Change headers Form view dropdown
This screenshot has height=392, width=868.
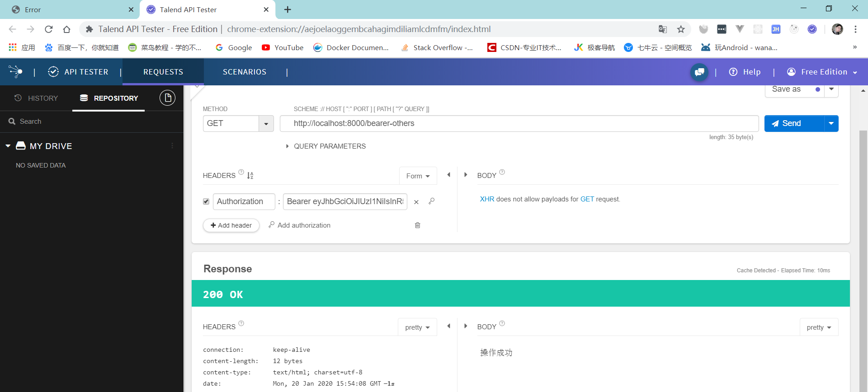coord(418,176)
